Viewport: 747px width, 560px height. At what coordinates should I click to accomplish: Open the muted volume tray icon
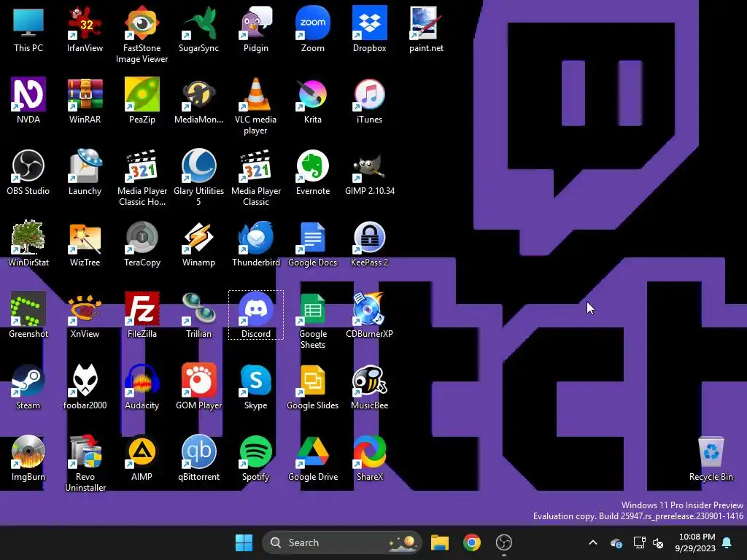click(x=659, y=542)
